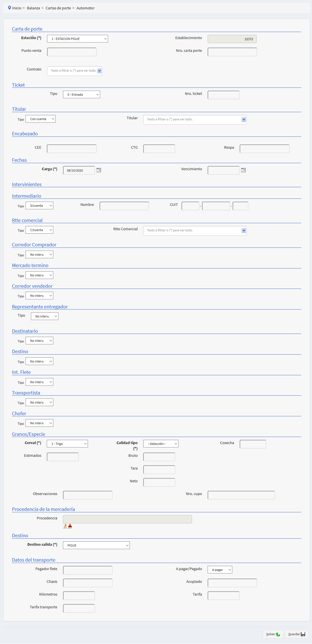Open the A pagar/Pagado dropdown
Image resolution: width=312 pixels, height=644 pixels.
220,570
